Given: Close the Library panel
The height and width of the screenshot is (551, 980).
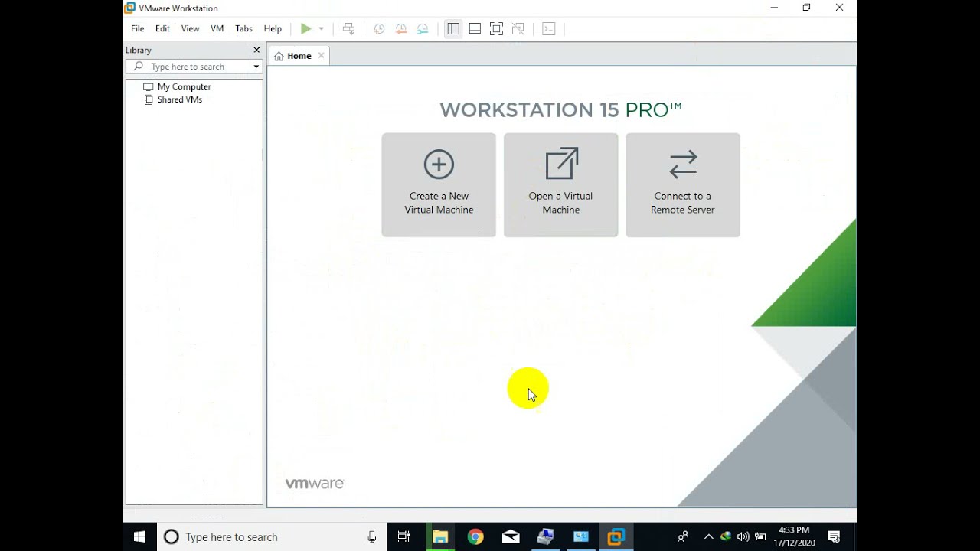Looking at the screenshot, I should point(256,50).
